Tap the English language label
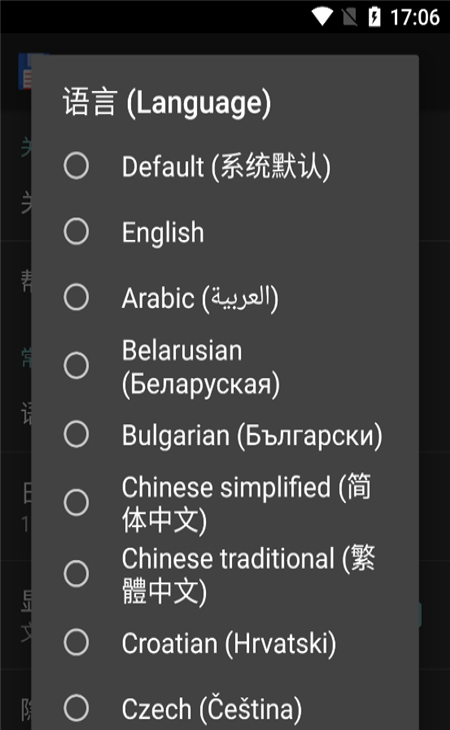Image resolution: width=450 pixels, height=730 pixels. tap(163, 232)
